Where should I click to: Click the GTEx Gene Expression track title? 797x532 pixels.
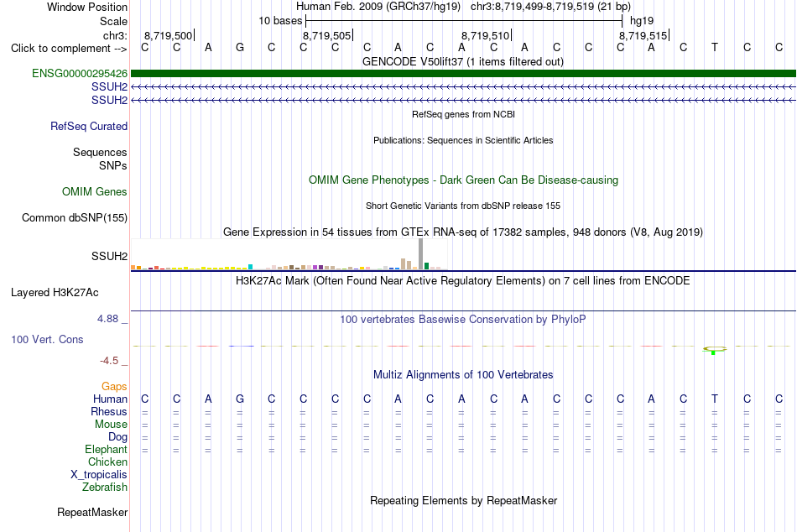coord(463,232)
